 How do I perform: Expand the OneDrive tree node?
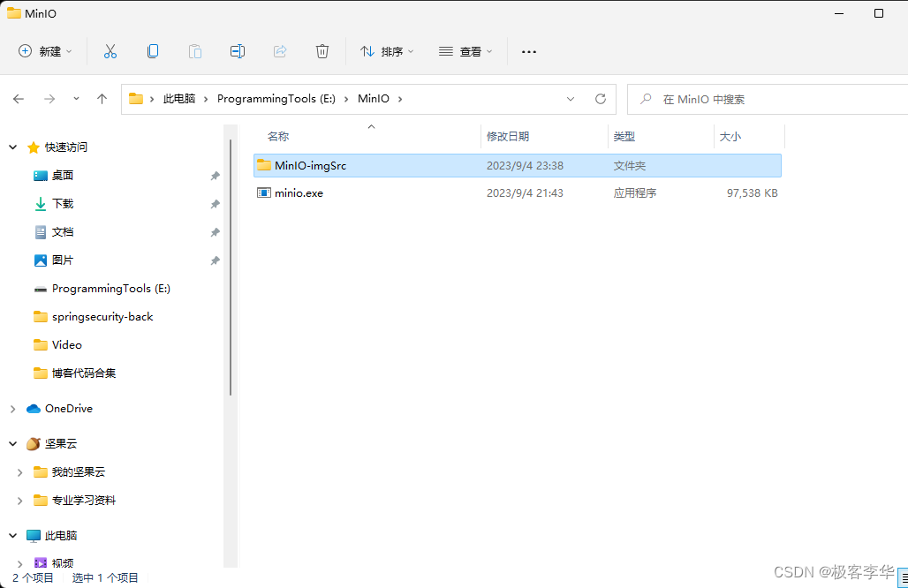12,409
